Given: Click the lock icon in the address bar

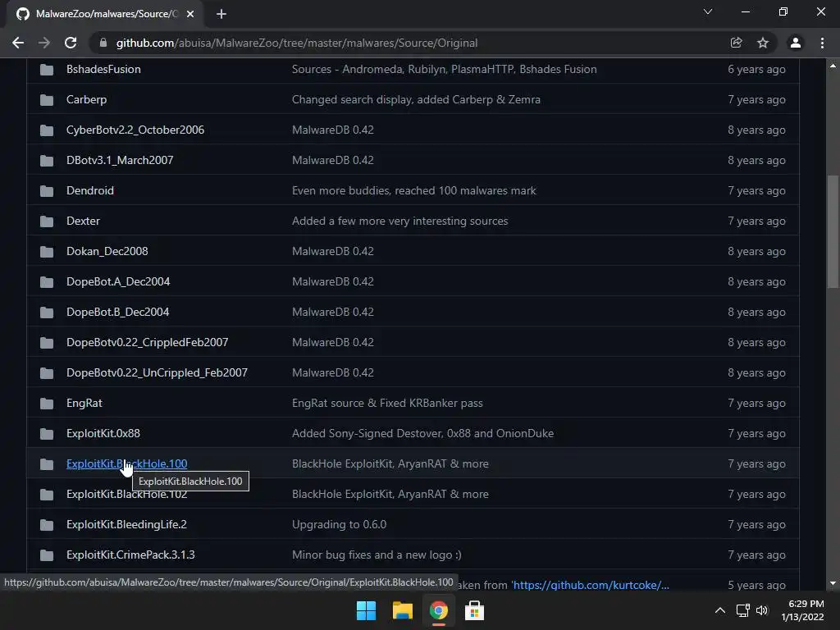Looking at the screenshot, I should click(103, 43).
